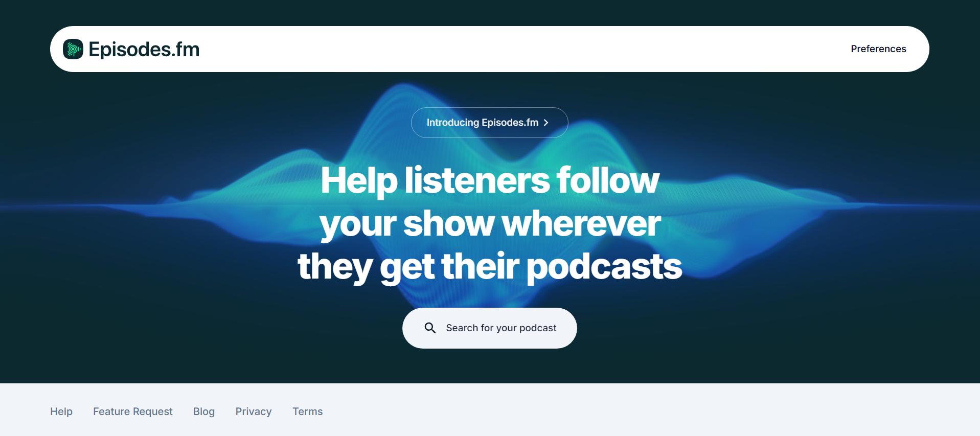Click the 'Help listeners follow' headline line
This screenshot has width=980, height=436.
490,180
